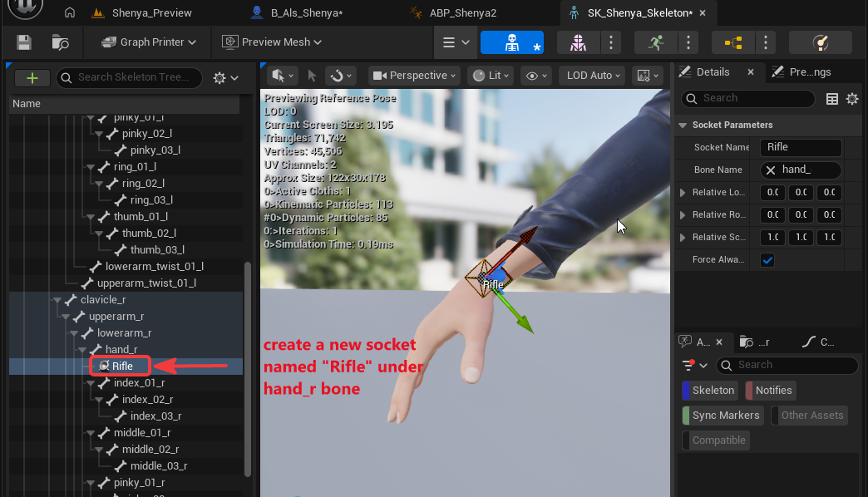The height and width of the screenshot is (497, 868).
Task: Open the Animation Blueprint mode icon
Action: 733,42
